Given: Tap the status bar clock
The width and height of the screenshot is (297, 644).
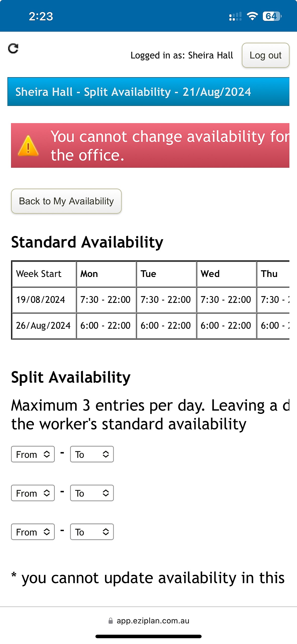Looking at the screenshot, I should point(41,17).
